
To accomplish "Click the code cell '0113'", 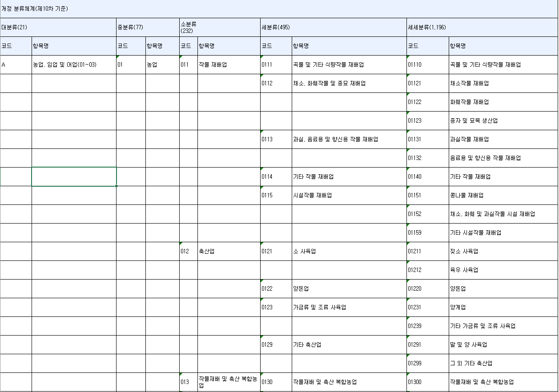I will 276,139.
